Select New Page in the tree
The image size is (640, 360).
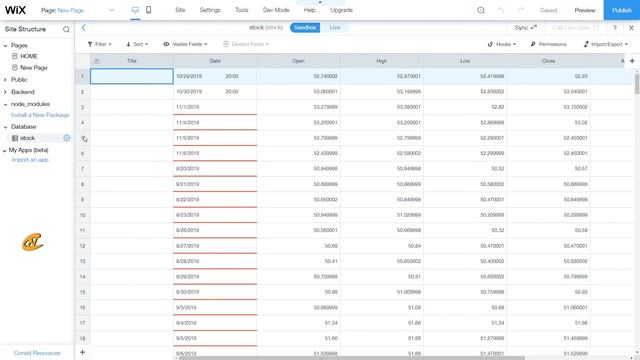tap(34, 67)
